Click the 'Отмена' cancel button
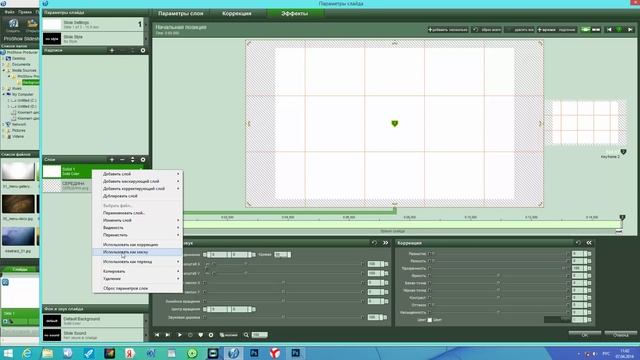Screen dimensions: 640x360 tap(620, 335)
